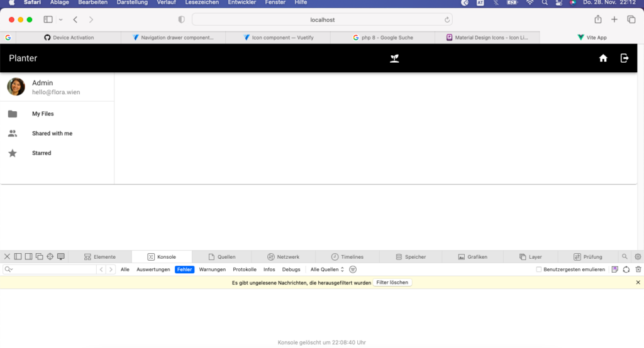The height and width of the screenshot is (348, 644).
Task: Click the hello@flora.wien email text
Action: (x=56, y=92)
